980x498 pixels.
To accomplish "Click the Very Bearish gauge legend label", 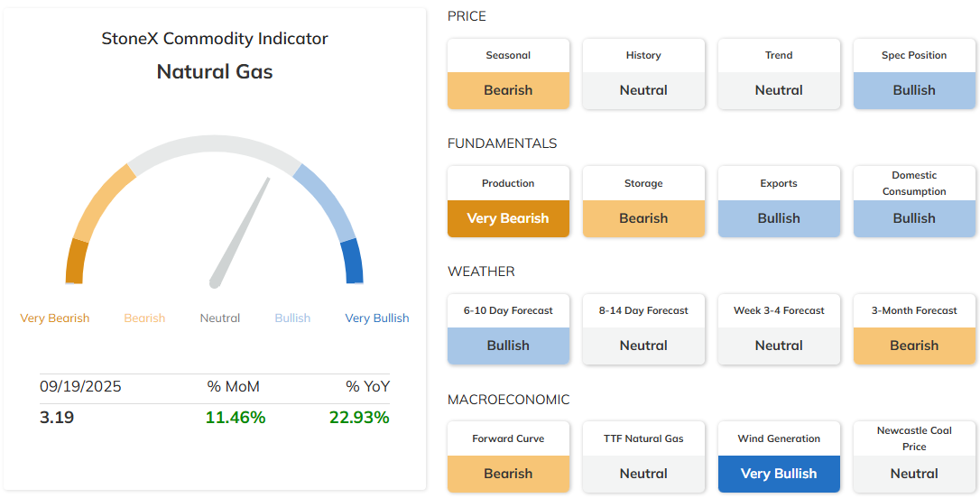I will click(x=54, y=318).
